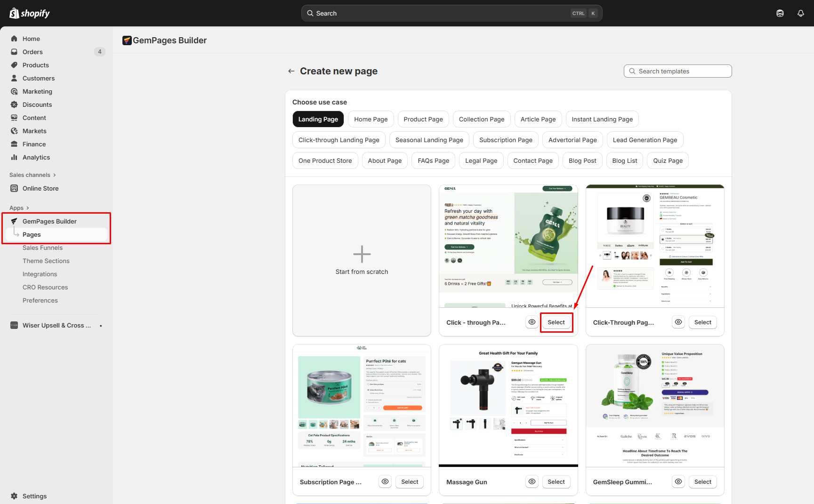
Task: Open the store account avatar icon
Action: (780, 13)
